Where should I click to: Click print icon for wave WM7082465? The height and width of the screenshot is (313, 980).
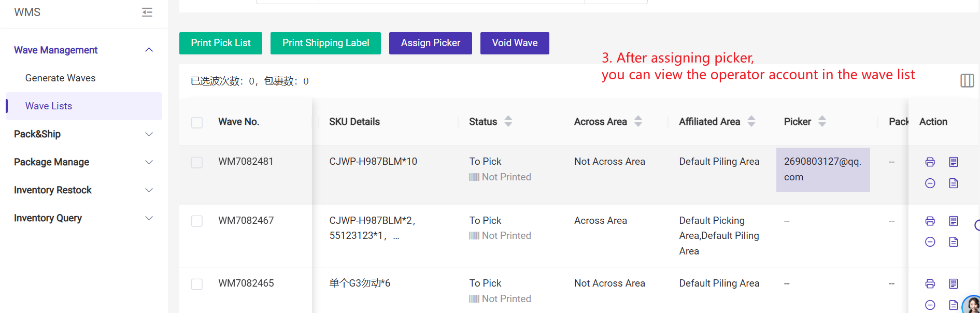tap(930, 284)
